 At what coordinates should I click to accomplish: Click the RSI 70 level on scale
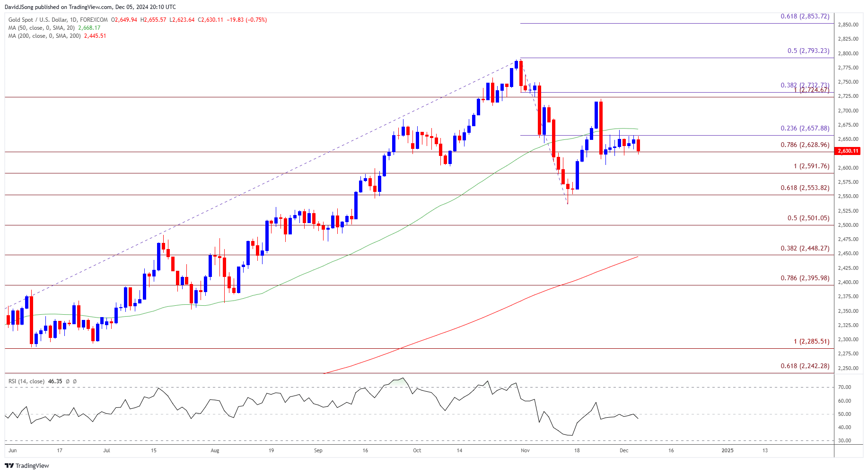pyautogui.click(x=844, y=387)
